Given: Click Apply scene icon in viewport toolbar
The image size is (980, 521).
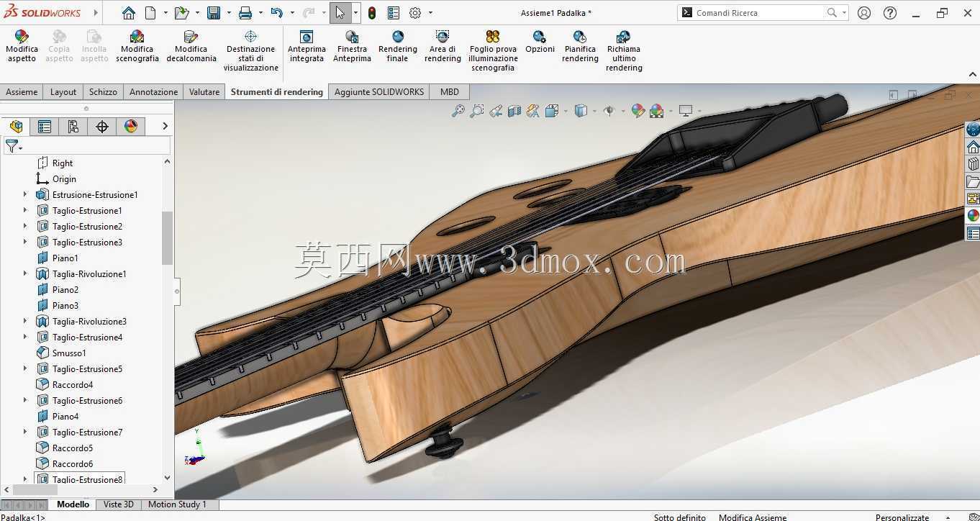Looking at the screenshot, I should pyautogui.click(x=656, y=111).
